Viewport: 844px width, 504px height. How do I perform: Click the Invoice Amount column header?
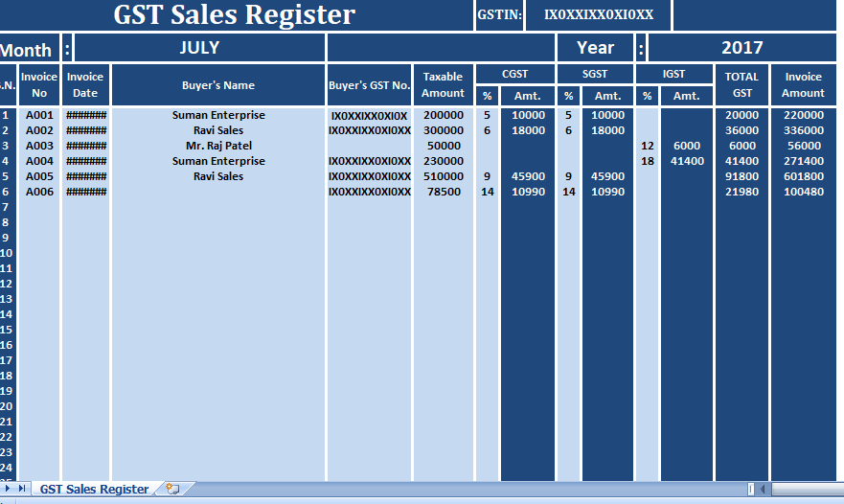point(803,85)
